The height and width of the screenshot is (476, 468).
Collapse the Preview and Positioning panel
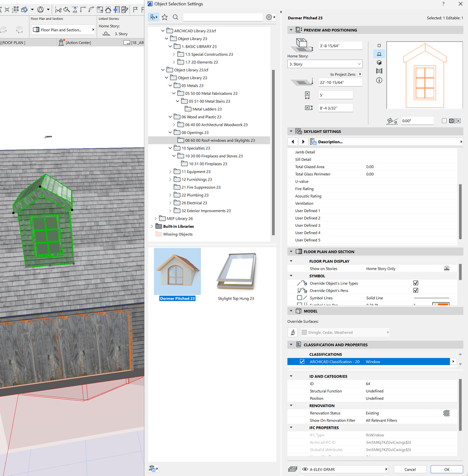(x=291, y=30)
